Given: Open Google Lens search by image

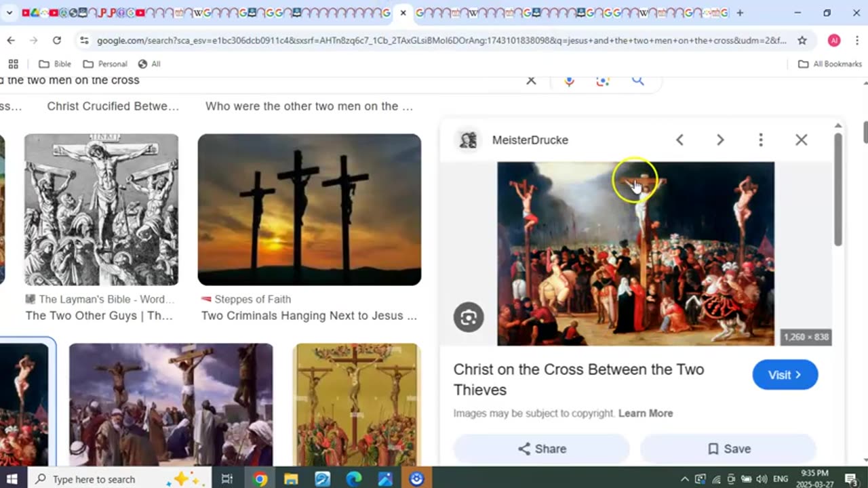Looking at the screenshot, I should coord(602,81).
